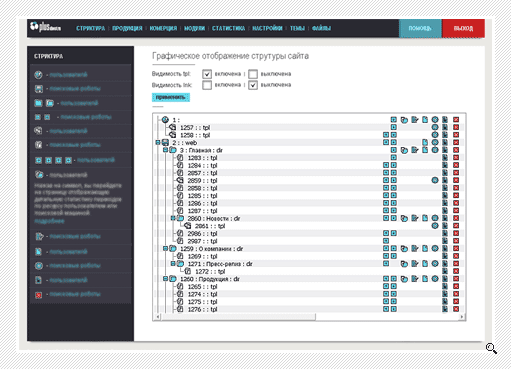Add subfolder icon in root row 1

[x=404, y=120]
